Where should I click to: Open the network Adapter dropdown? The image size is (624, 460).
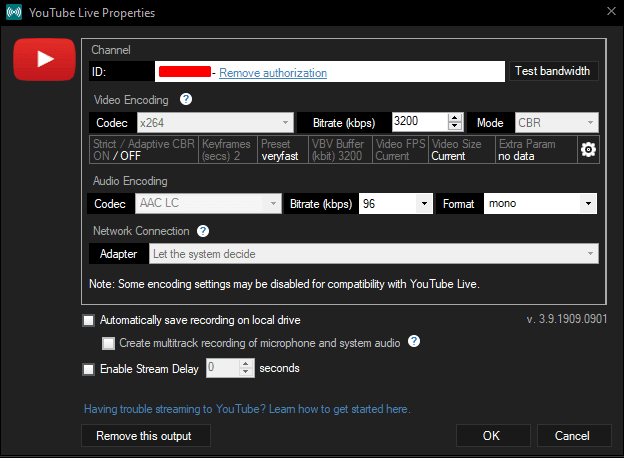[374, 253]
